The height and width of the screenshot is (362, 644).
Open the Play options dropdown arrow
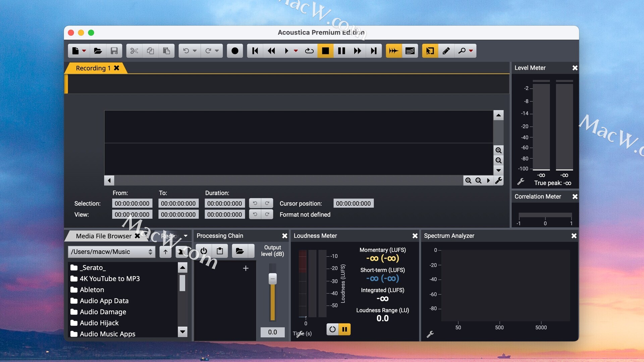(296, 51)
